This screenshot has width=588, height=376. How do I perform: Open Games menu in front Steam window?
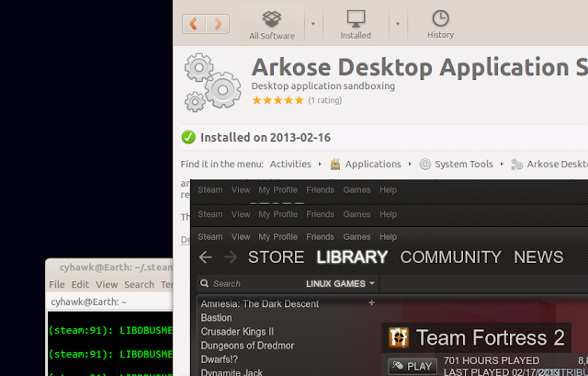pos(356,237)
